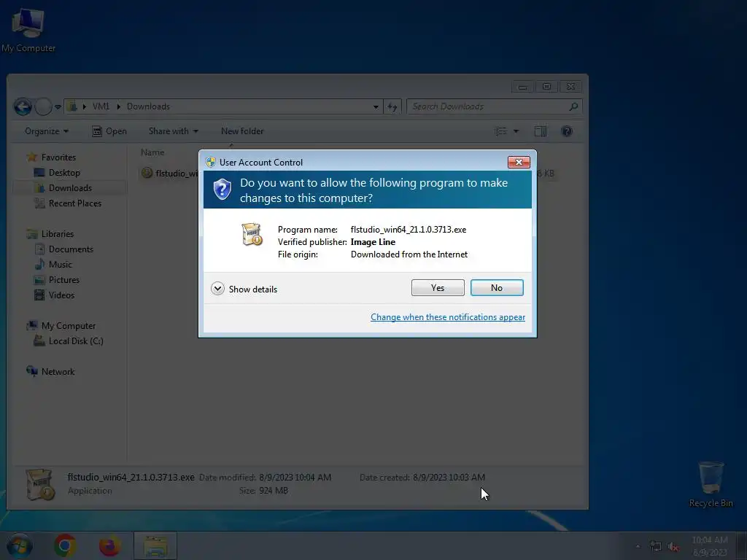This screenshot has height=560, width=747.
Task: Click the search magnifier icon
Action: point(573,106)
